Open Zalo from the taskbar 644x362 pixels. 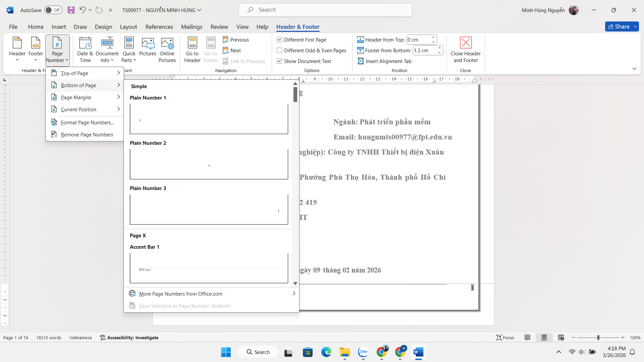pyautogui.click(x=363, y=352)
